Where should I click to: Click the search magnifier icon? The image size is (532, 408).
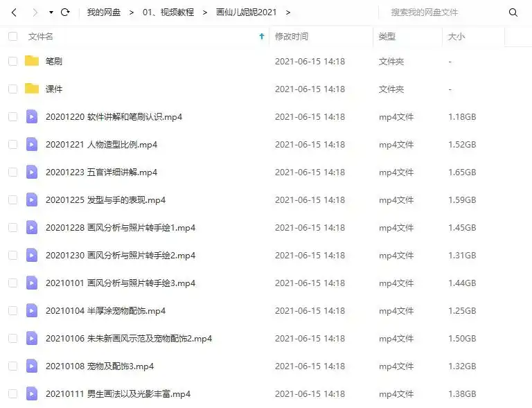pyautogui.click(x=513, y=12)
